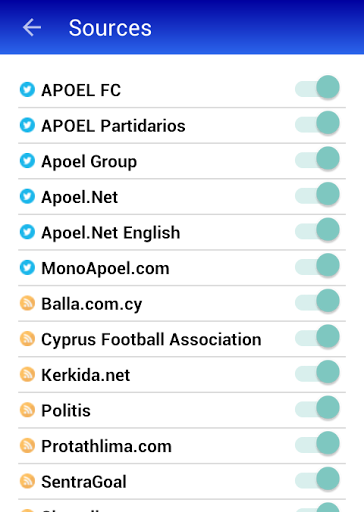
Task: Click the Twitter icon beside MonoApoel.com
Action: tap(27, 268)
